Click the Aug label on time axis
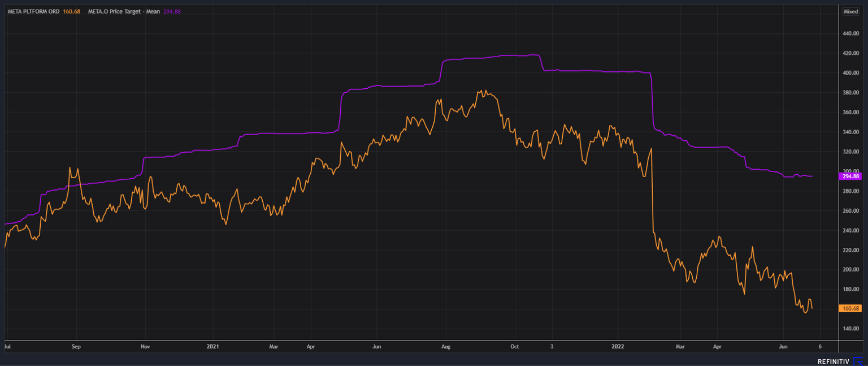The width and height of the screenshot is (868, 366). point(446,346)
